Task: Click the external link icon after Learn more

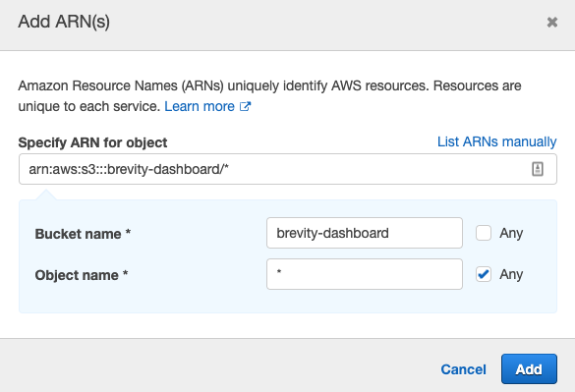Action: coord(245,106)
